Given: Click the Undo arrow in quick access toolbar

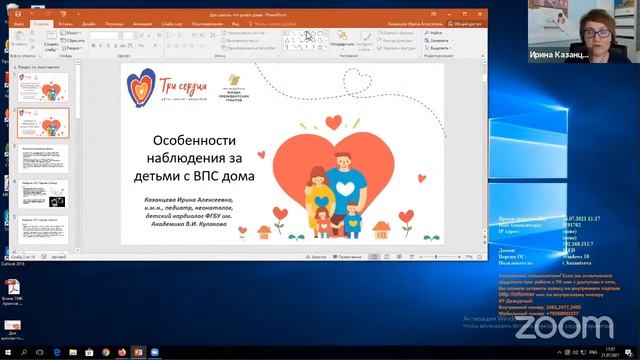Looking at the screenshot, I should coord(32,14).
